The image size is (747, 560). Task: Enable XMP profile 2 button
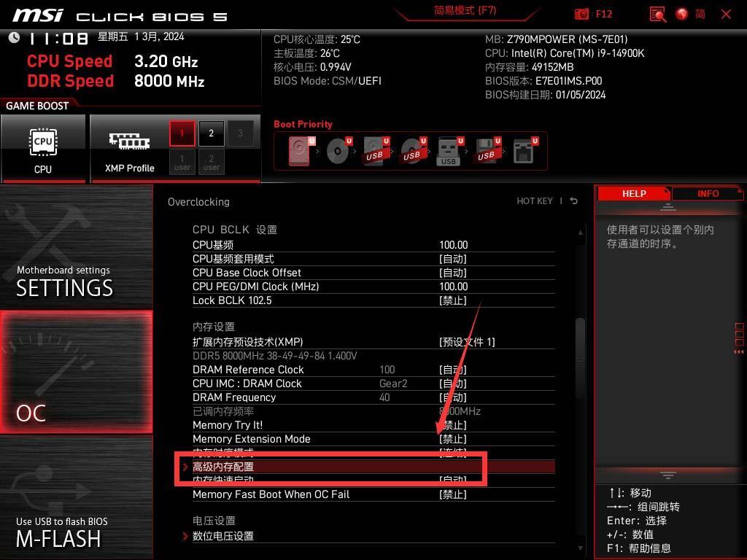[x=211, y=133]
